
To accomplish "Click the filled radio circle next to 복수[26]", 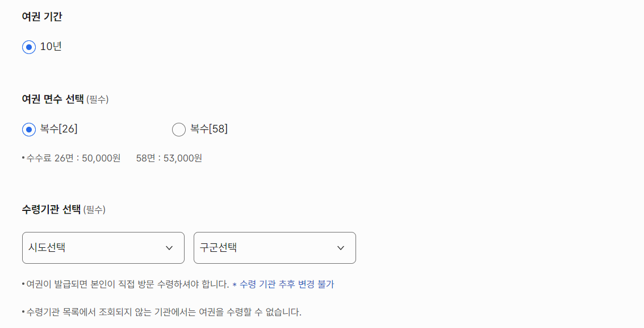I will coord(29,129).
